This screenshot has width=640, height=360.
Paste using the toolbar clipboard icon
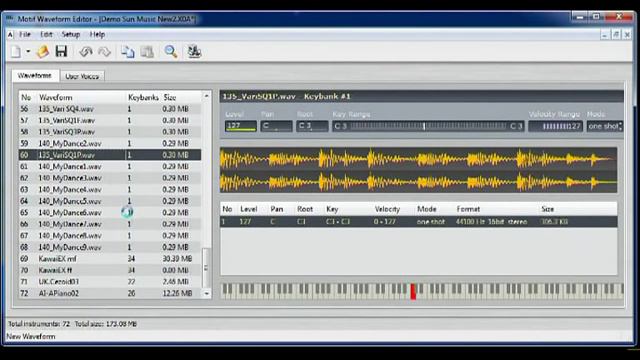click(x=147, y=52)
